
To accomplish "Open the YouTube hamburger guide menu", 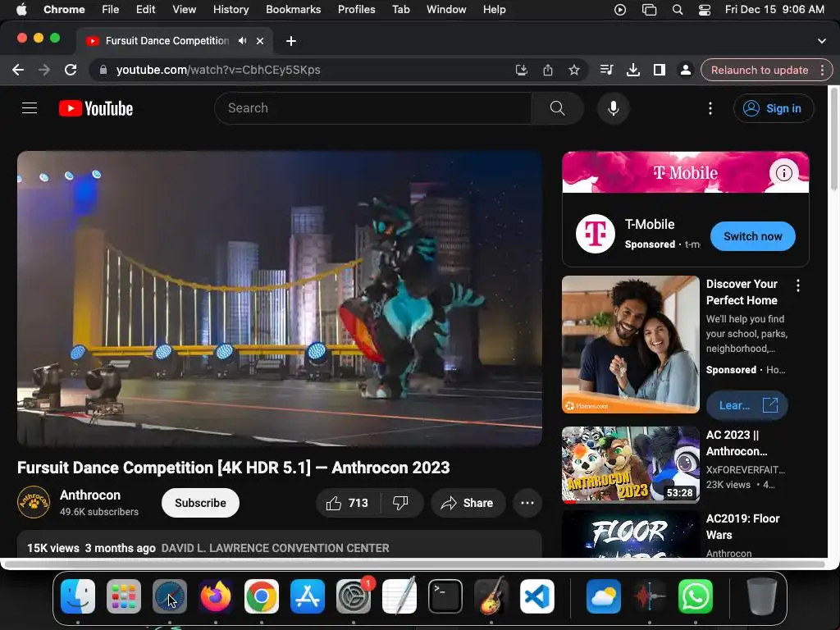I will click(x=30, y=108).
